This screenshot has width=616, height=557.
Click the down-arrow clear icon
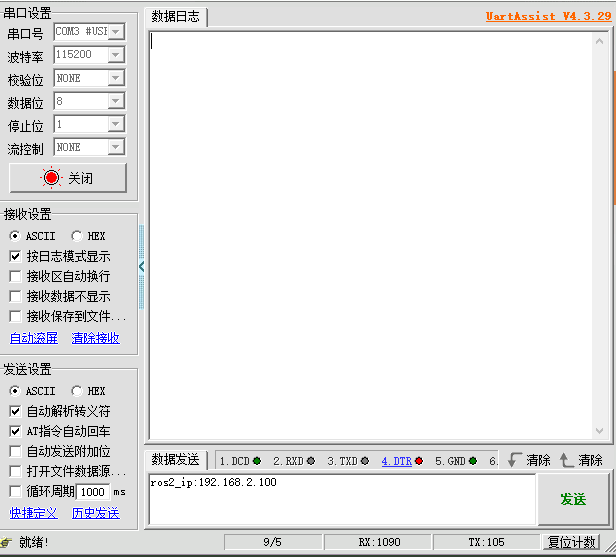pos(514,460)
